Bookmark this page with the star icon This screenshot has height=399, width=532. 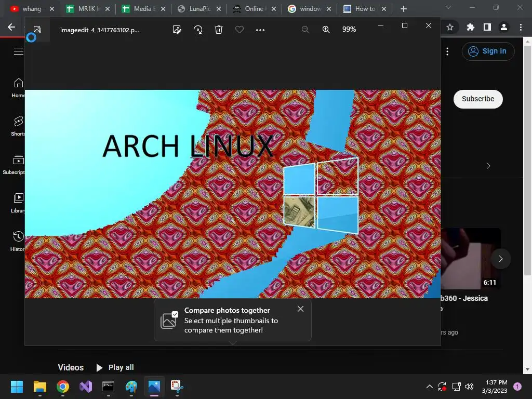tap(450, 27)
